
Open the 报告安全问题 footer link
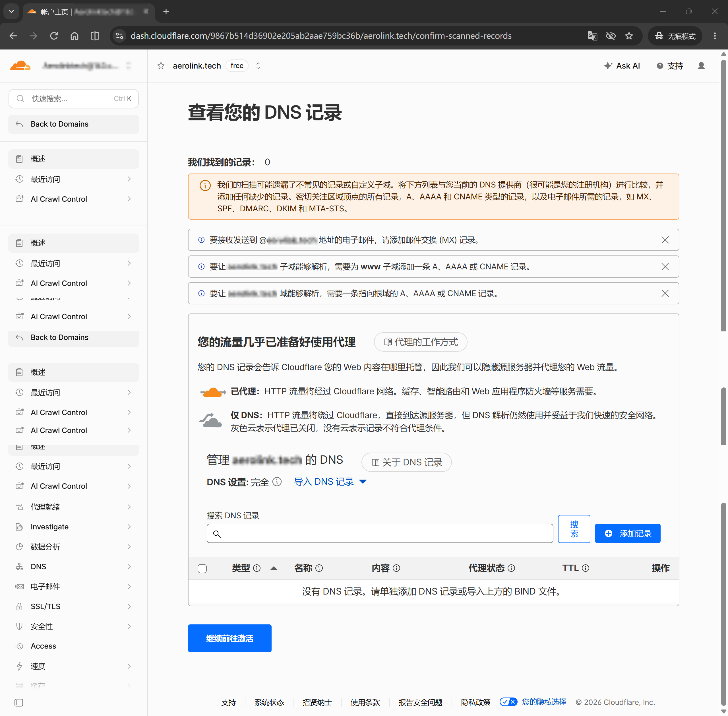420,702
